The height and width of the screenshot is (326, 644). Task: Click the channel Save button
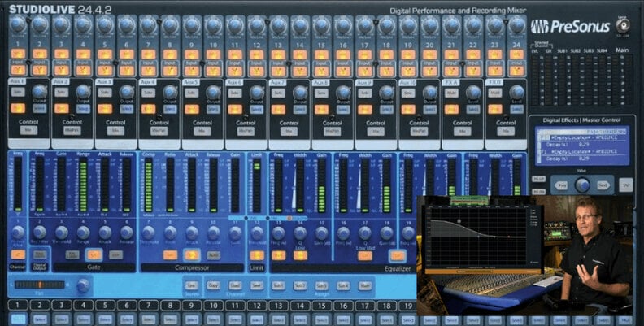coord(257,285)
